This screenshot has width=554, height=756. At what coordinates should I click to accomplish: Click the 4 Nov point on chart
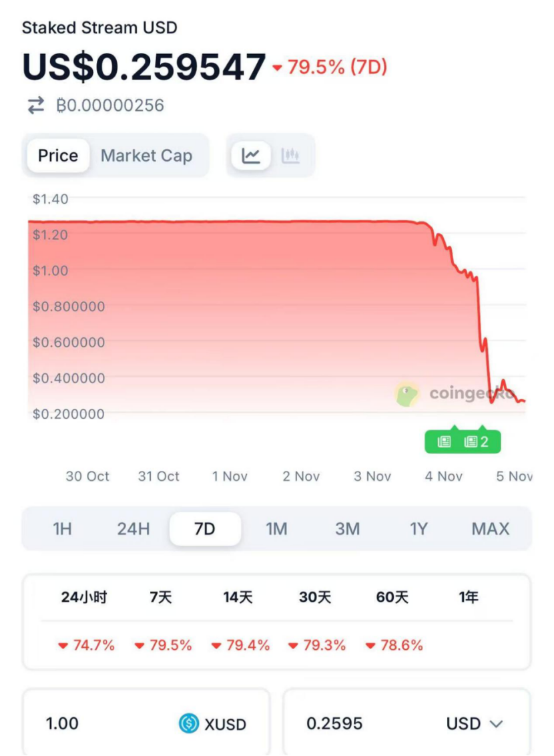click(443, 476)
